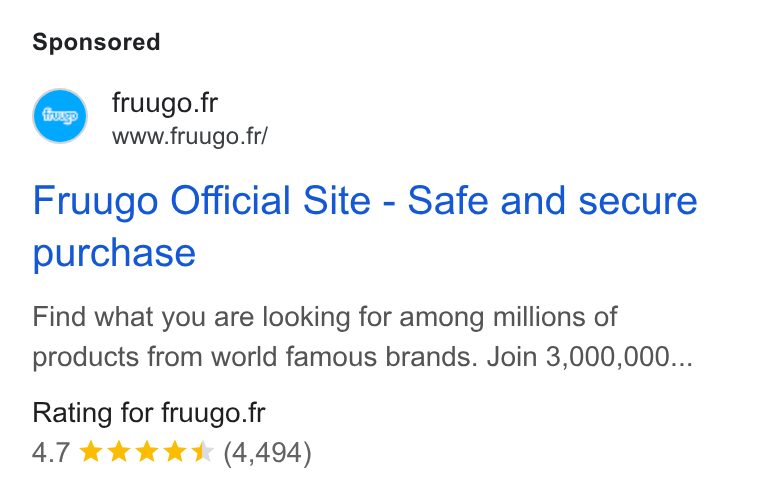Screen dimensions: 760x496
Task: Click the third gold rating star
Action: [x=147, y=452]
